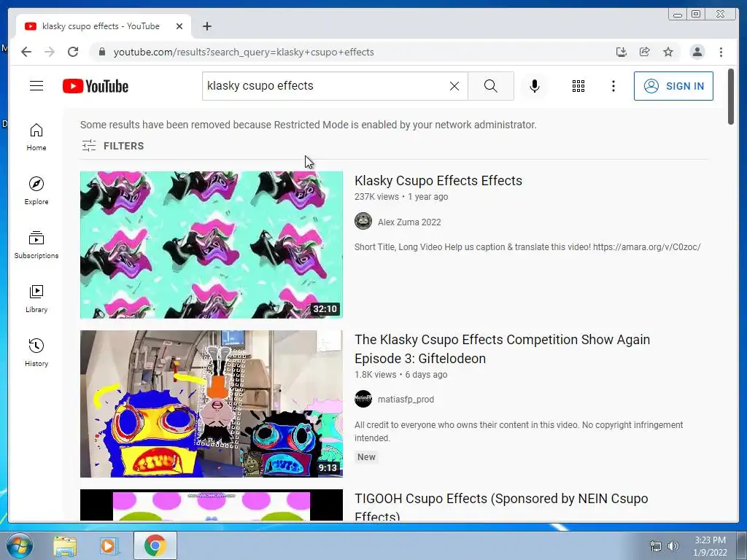
Task: Open the volume control in system tray
Action: coord(673,546)
